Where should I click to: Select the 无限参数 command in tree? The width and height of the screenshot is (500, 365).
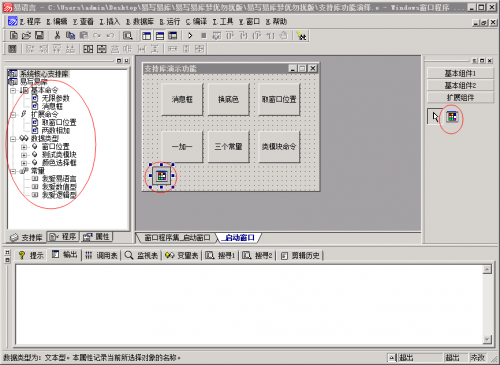[x=55, y=98]
